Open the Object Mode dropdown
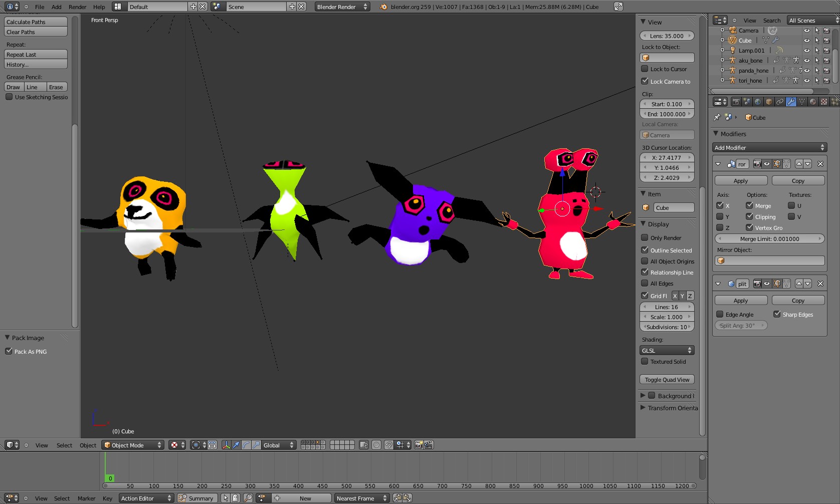Image resolution: width=840 pixels, height=504 pixels. tap(132, 445)
